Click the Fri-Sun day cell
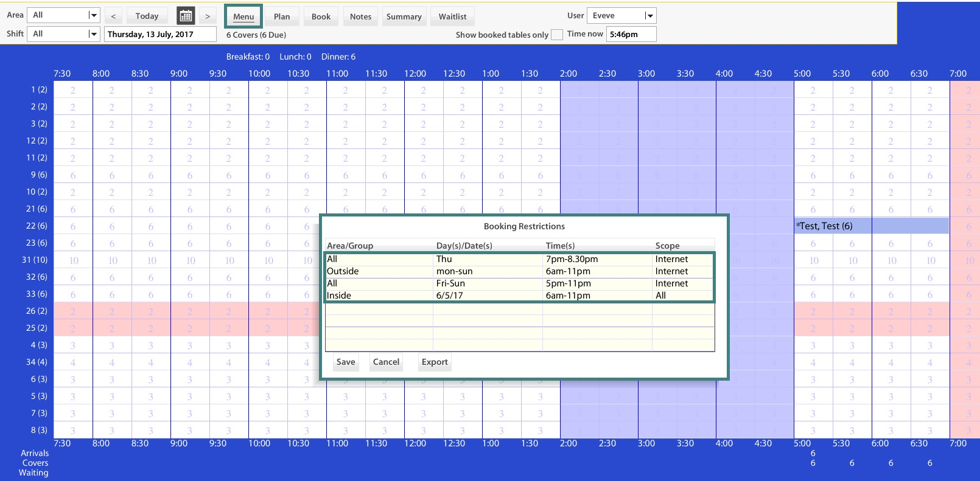 pos(488,283)
